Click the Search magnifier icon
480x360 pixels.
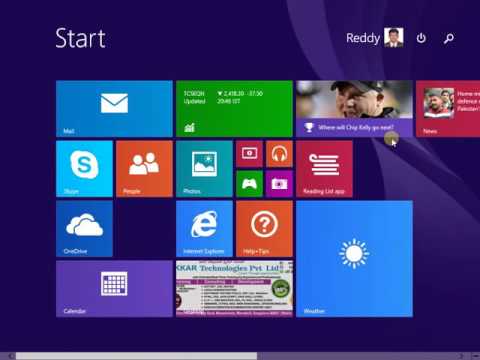click(x=449, y=38)
